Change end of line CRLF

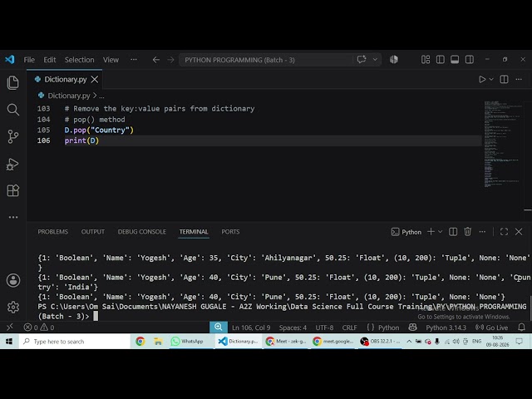coord(349,328)
